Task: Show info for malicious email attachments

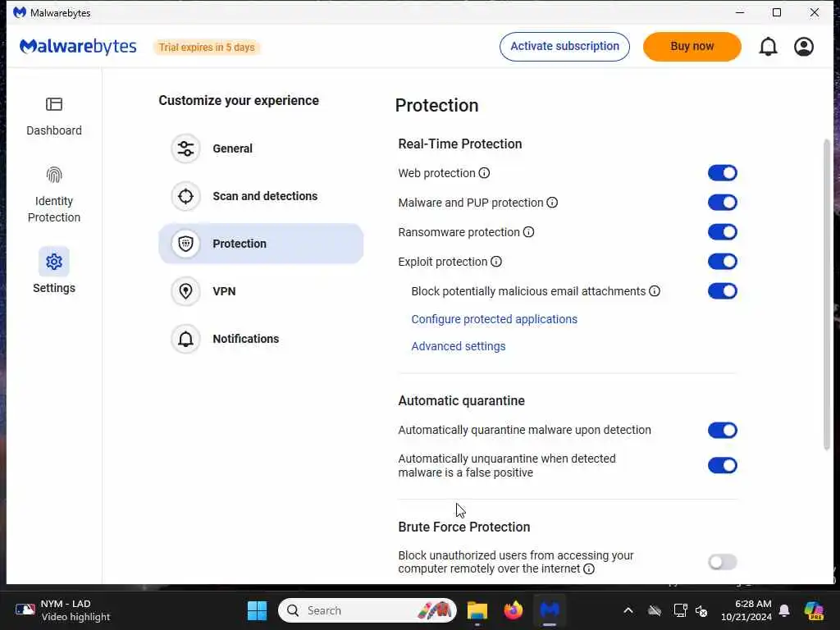Action: click(655, 291)
